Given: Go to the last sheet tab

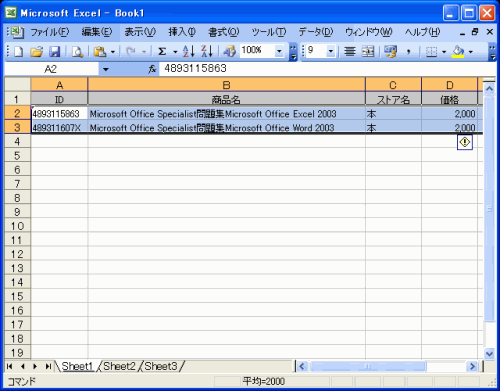Looking at the screenshot, I should click(x=48, y=366).
